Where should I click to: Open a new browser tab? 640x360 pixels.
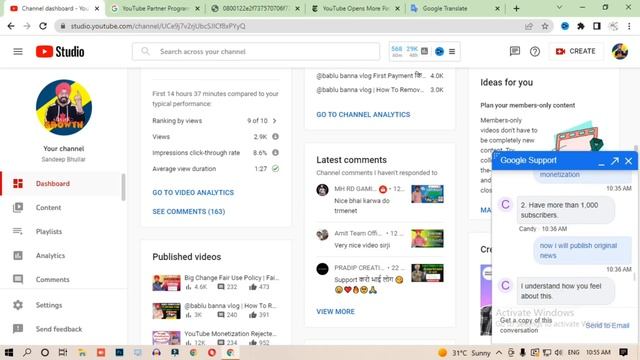(x=516, y=8)
